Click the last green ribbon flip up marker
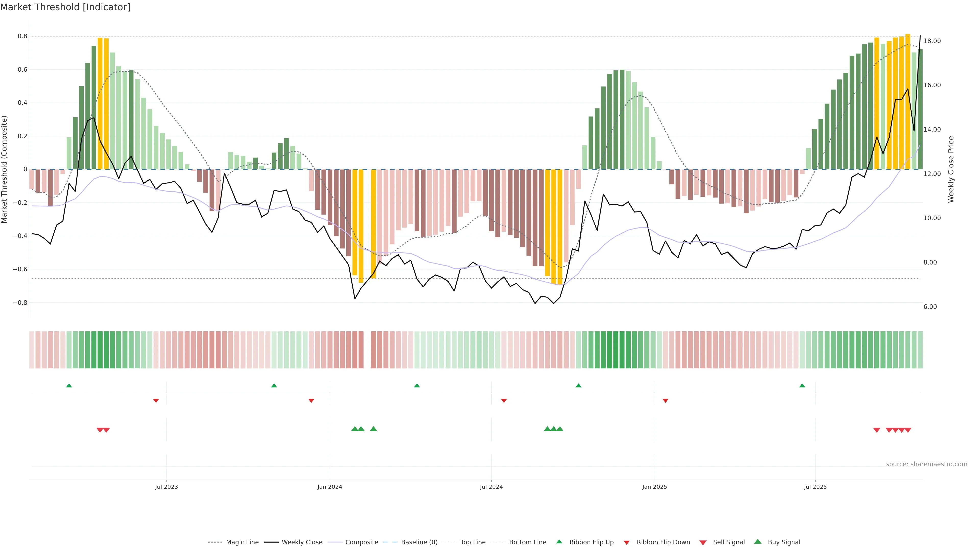The height and width of the screenshot is (551, 980). click(x=802, y=386)
